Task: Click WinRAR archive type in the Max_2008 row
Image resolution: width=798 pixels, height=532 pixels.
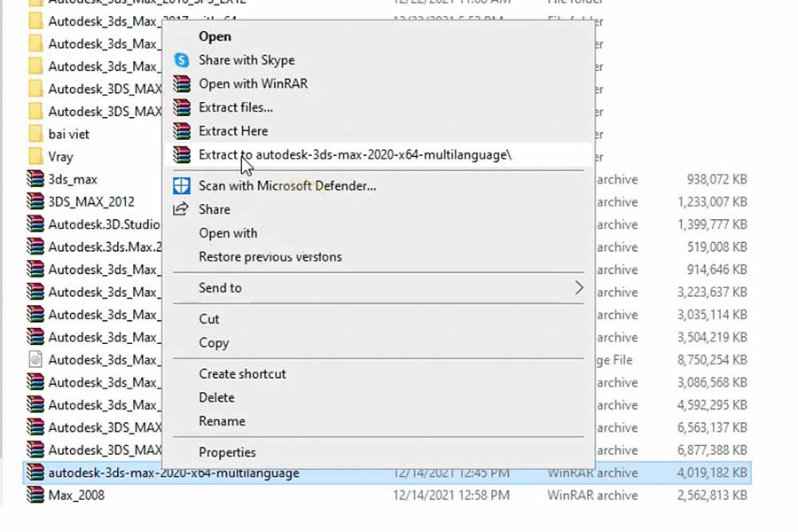Action: pos(592,496)
